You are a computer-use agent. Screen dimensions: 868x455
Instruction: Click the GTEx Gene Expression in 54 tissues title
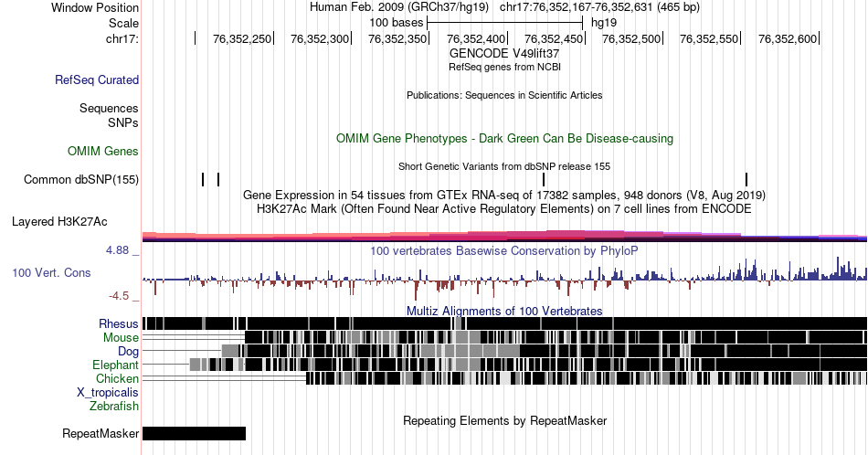click(504, 195)
